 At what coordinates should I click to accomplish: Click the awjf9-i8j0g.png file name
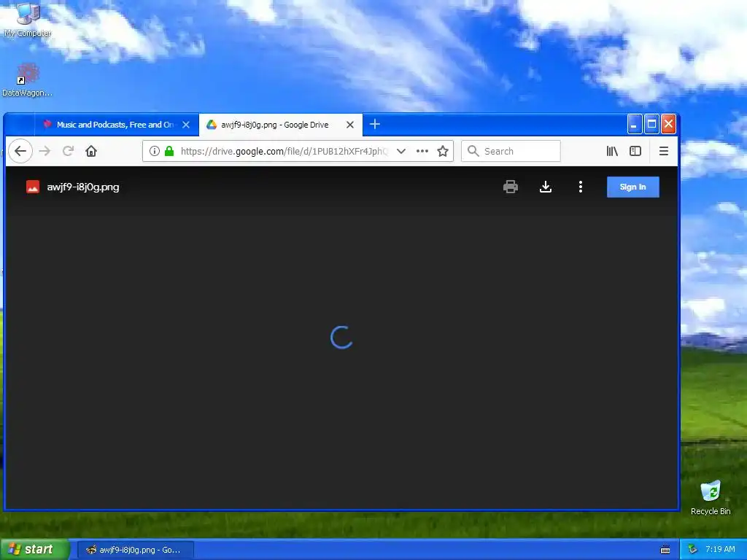(x=83, y=187)
